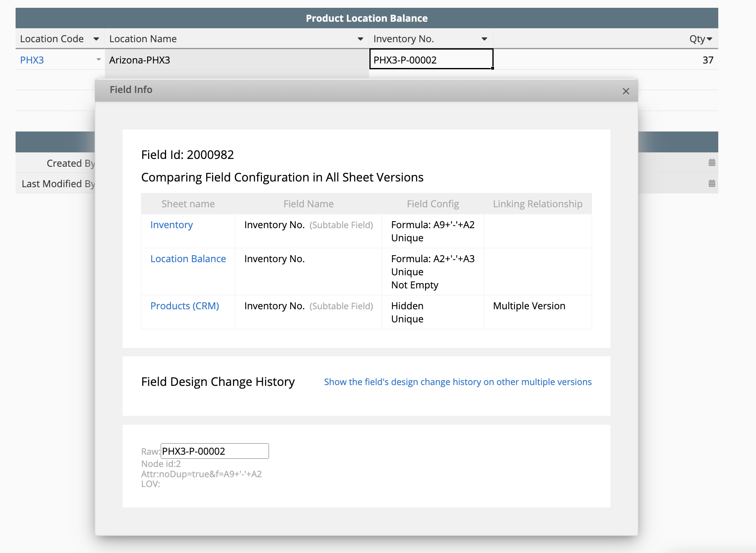
Task: Click the Not Empty config text
Action: click(x=414, y=285)
